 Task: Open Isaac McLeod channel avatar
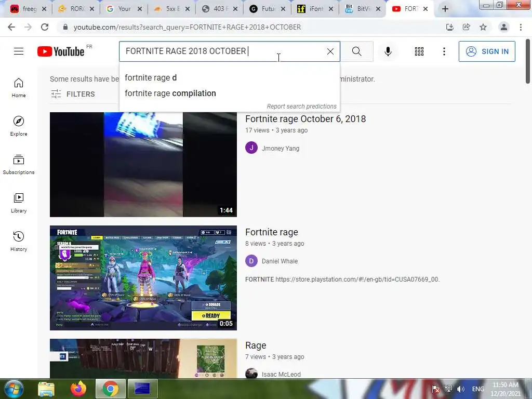[x=251, y=373]
